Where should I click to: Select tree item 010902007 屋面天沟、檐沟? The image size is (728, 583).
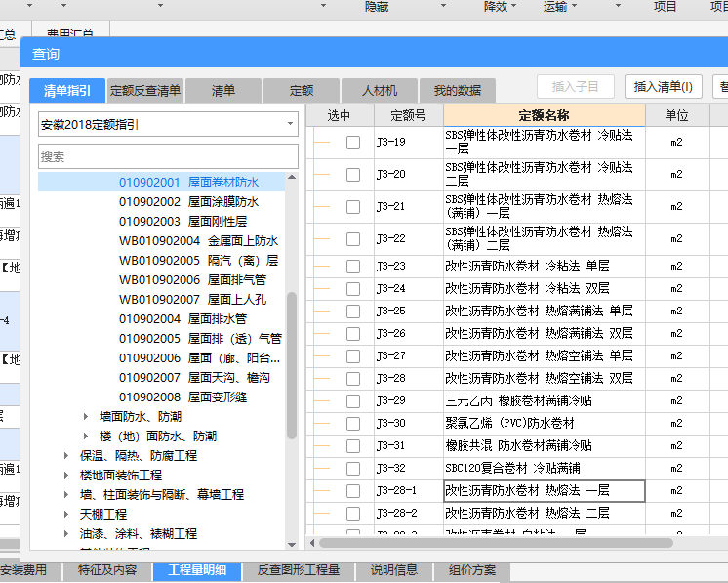[194, 377]
